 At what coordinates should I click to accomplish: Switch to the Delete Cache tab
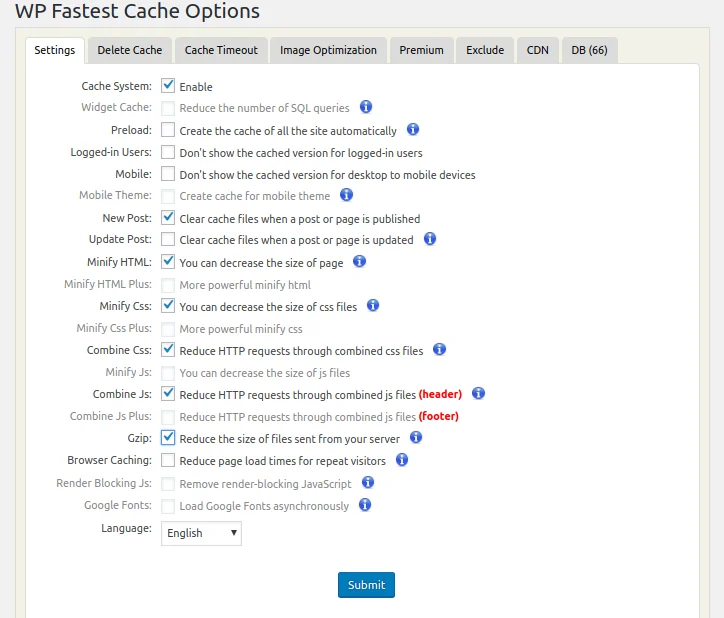click(130, 50)
